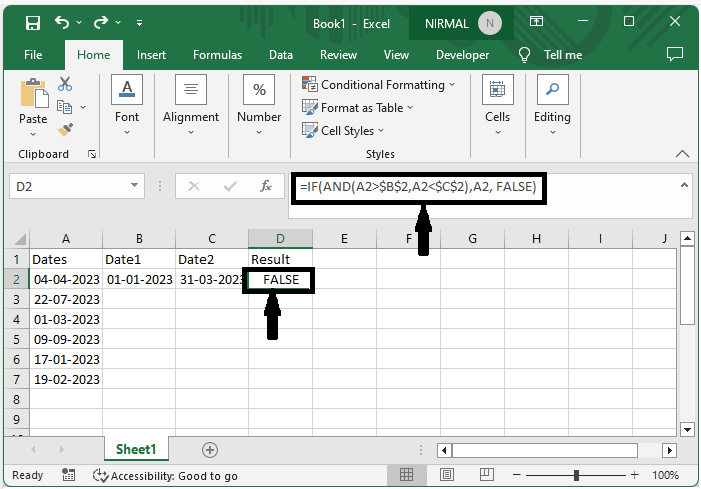The image size is (701, 489).
Task: Click the Cut scissors icon
Action: (65, 84)
